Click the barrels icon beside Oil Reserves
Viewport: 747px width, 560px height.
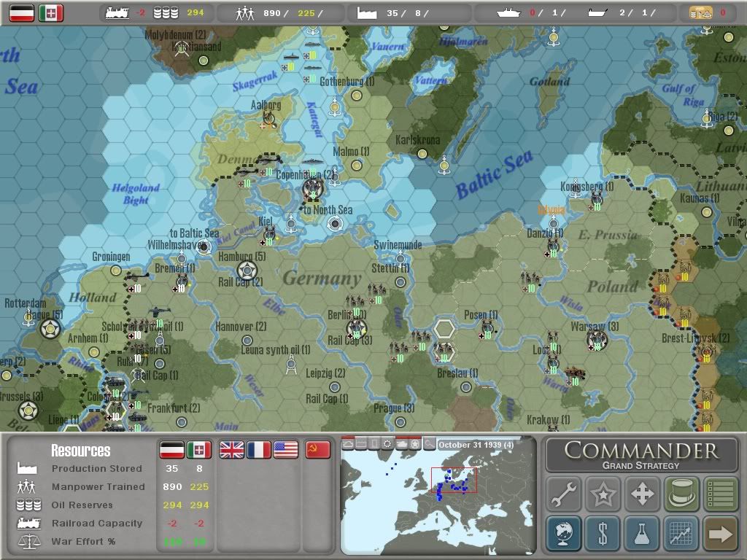coord(28,505)
